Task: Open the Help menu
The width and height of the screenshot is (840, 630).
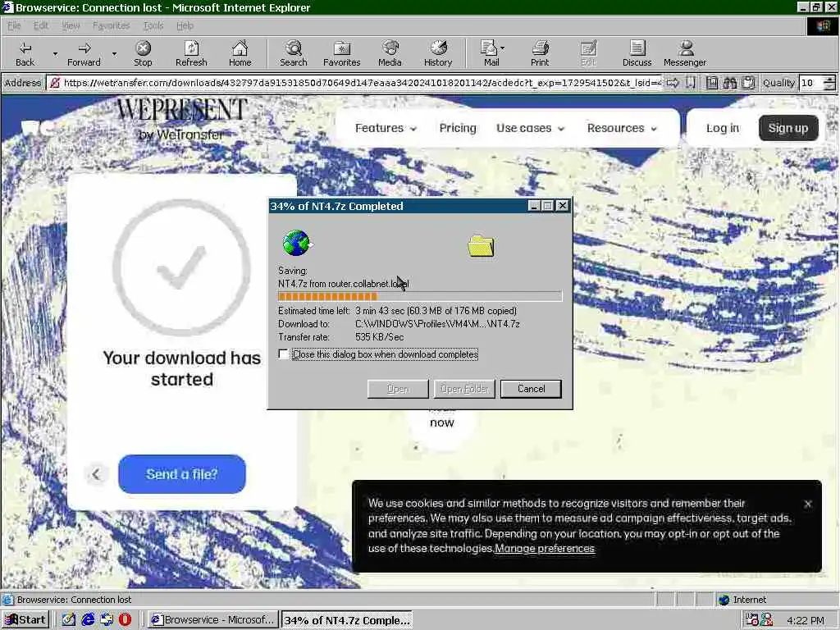Action: pyautogui.click(x=185, y=25)
